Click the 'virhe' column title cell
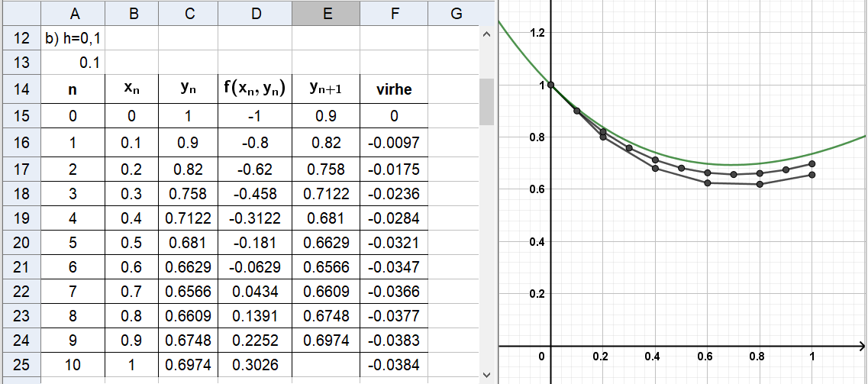Viewport: 868px width, 384px height. tap(394, 89)
